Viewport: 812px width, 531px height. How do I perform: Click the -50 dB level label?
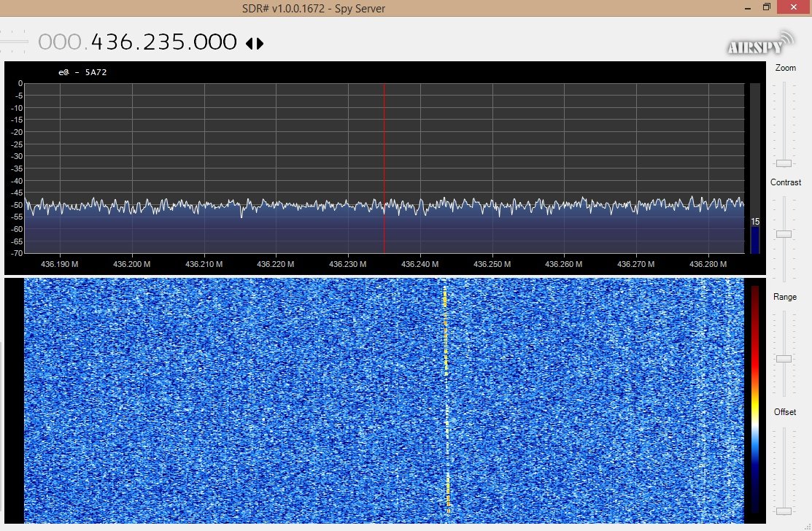tap(17, 205)
